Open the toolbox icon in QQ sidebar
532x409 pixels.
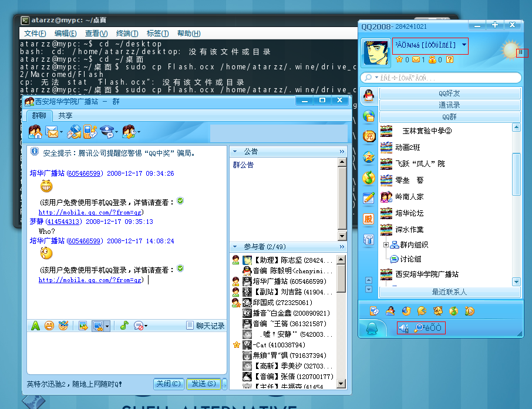point(369,240)
